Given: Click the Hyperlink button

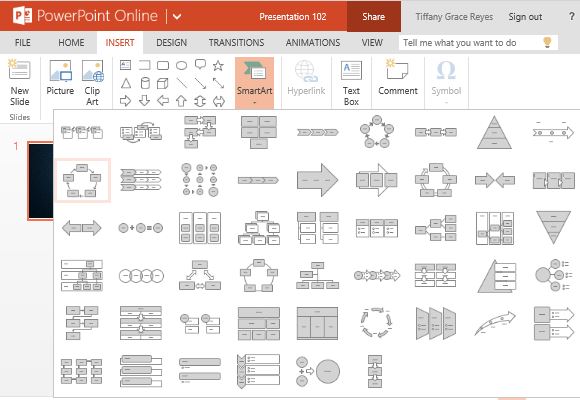Looking at the screenshot, I should pyautogui.click(x=306, y=78).
